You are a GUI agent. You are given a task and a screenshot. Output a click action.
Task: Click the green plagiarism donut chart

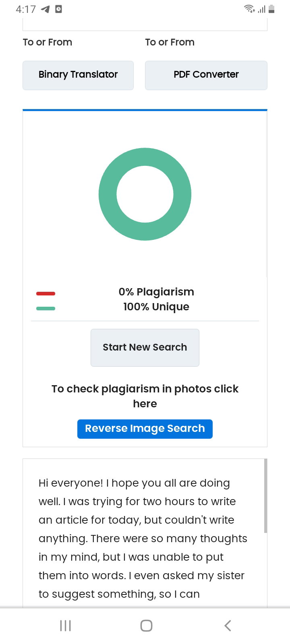145,194
